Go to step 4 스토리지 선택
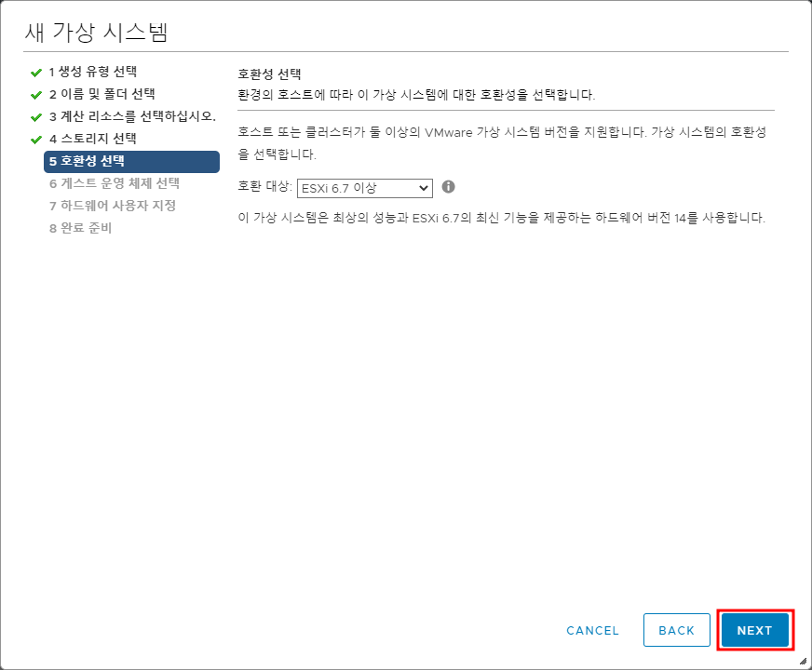812x670 pixels. pos(93,139)
